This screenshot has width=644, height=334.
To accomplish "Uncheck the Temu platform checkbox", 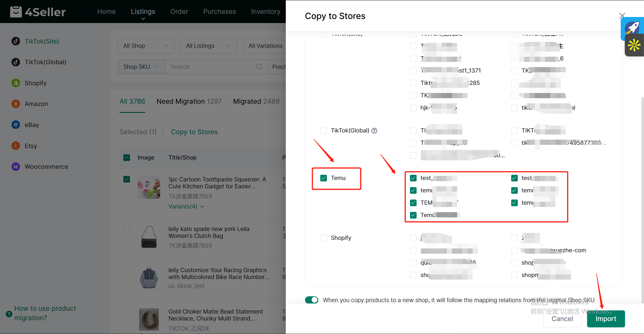I will point(324,178).
